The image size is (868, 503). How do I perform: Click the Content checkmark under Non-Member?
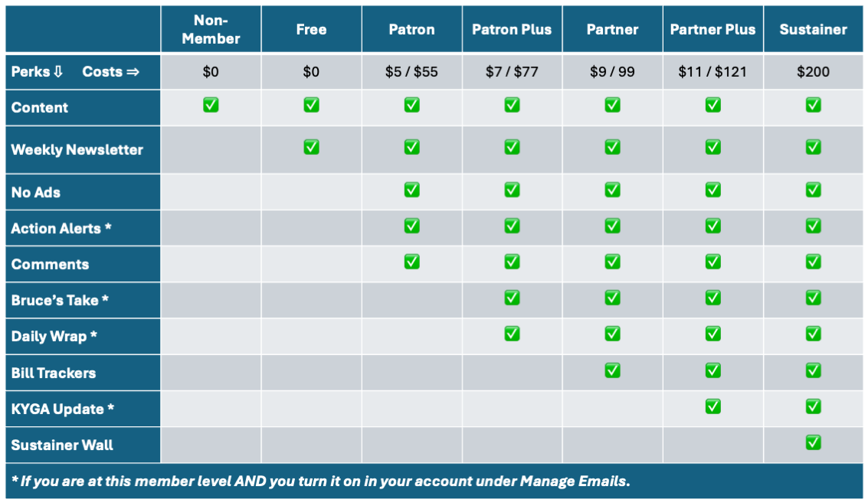pos(211,105)
